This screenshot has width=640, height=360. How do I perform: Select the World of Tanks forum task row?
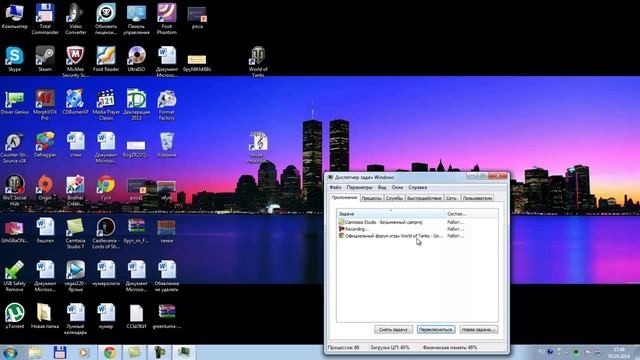click(417, 236)
